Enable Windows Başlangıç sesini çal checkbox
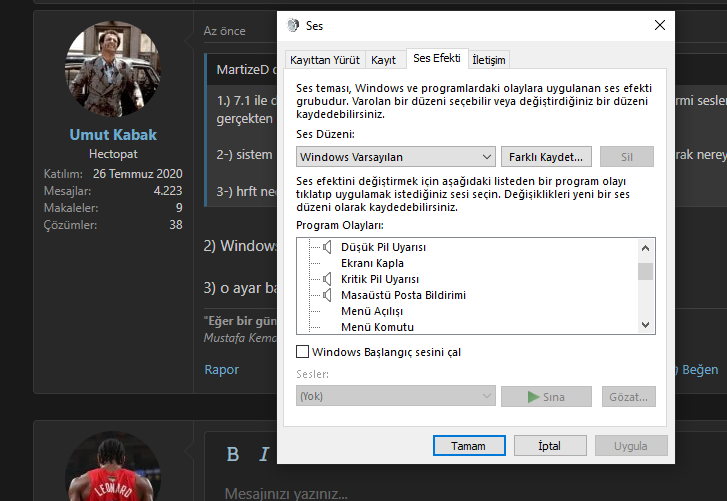 point(302,352)
